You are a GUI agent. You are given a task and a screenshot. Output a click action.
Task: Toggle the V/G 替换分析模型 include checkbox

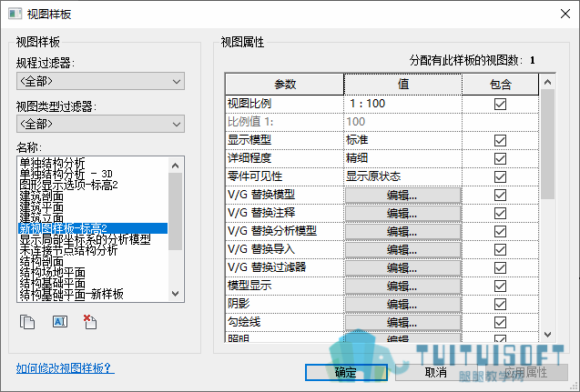(500, 231)
